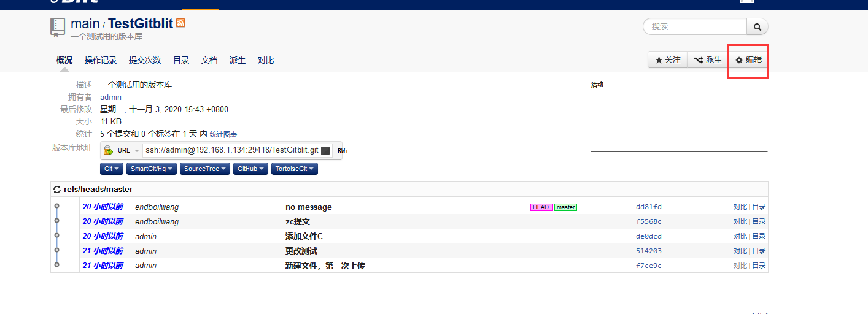Open the main project link
This screenshot has width=868, height=314.
coord(85,24)
